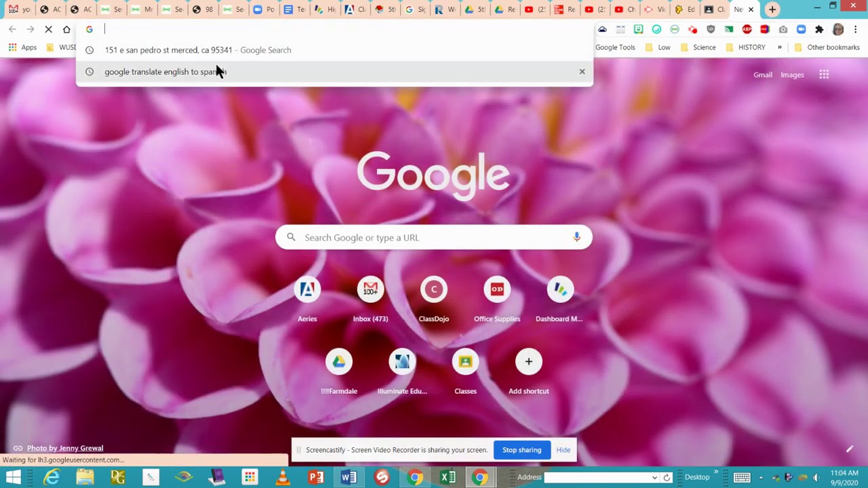The height and width of the screenshot is (488, 868).
Task: Open Internet Explorer from the taskbar
Action: [52, 477]
